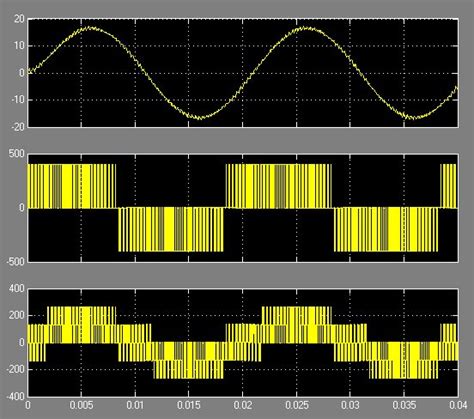Click the 400 label on bottom plot axis
Screen dimensions: 474x419
point(17,289)
